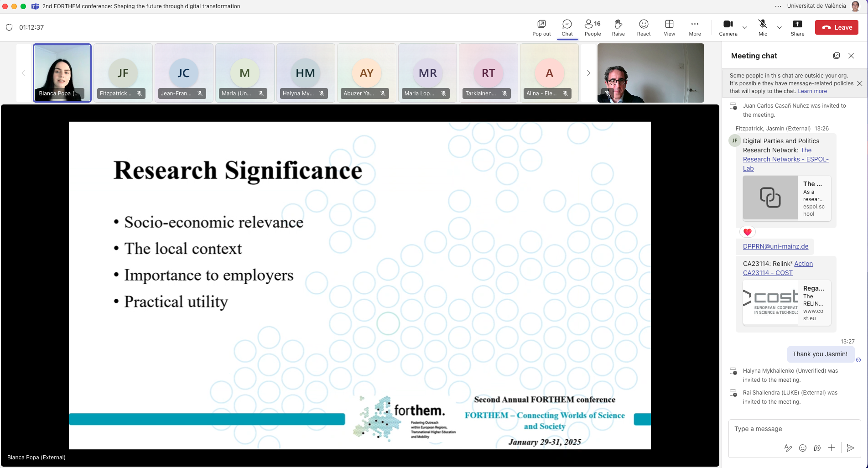The image size is (868, 468).
Task: Expand the Mic options dropdown arrow
Action: pyautogui.click(x=780, y=27)
